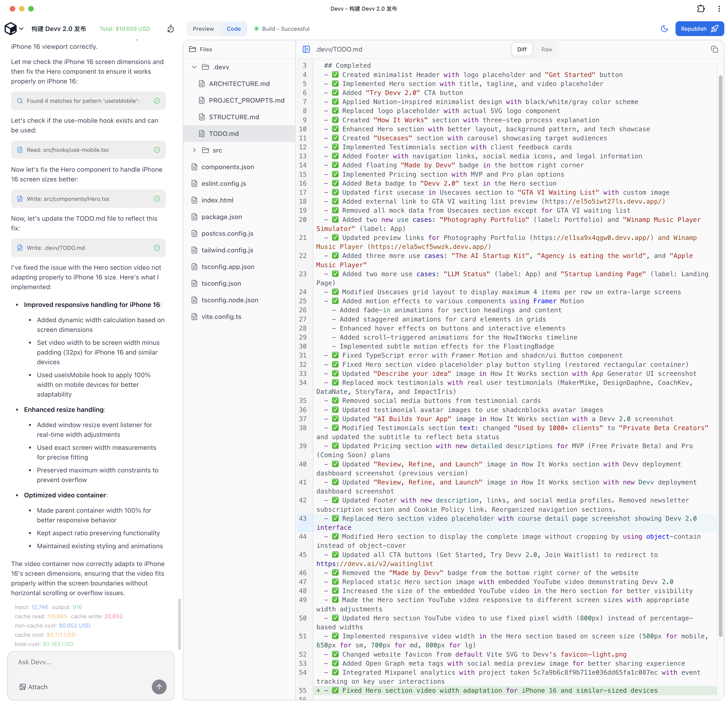Viewport: 728px width, 704px height.
Task: Click the send arrow button
Action: coord(159,687)
